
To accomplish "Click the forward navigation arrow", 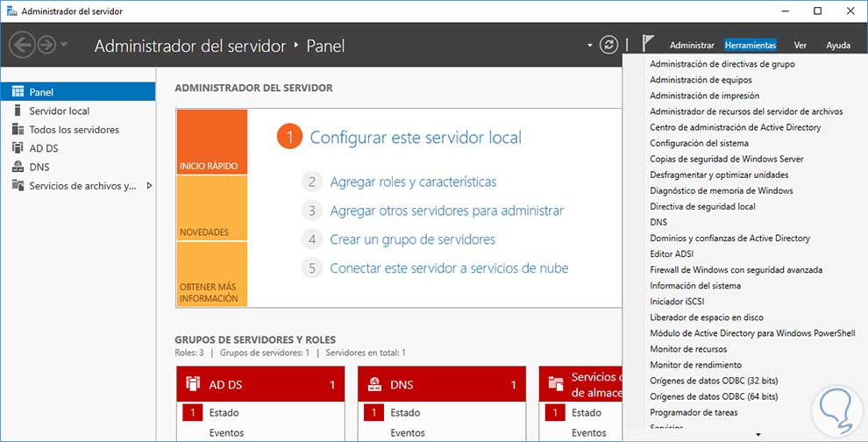I will [x=46, y=45].
